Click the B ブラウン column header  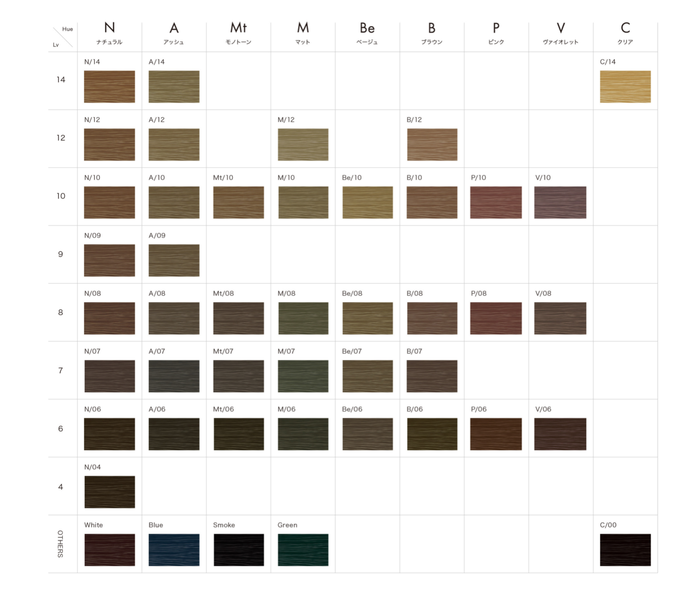(x=432, y=33)
